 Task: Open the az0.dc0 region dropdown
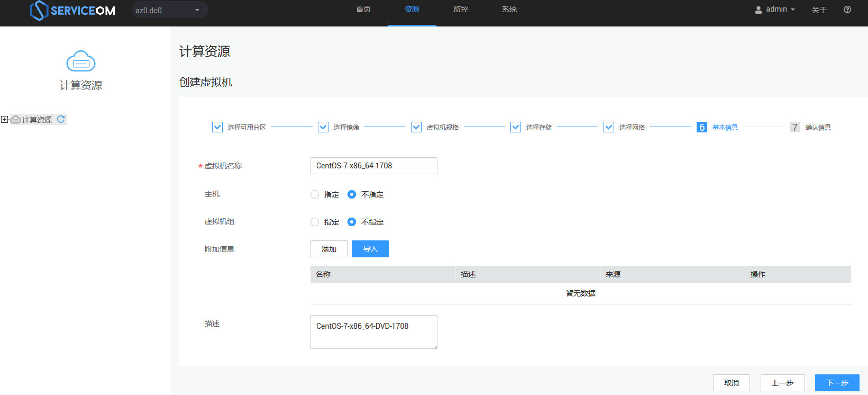click(x=170, y=10)
